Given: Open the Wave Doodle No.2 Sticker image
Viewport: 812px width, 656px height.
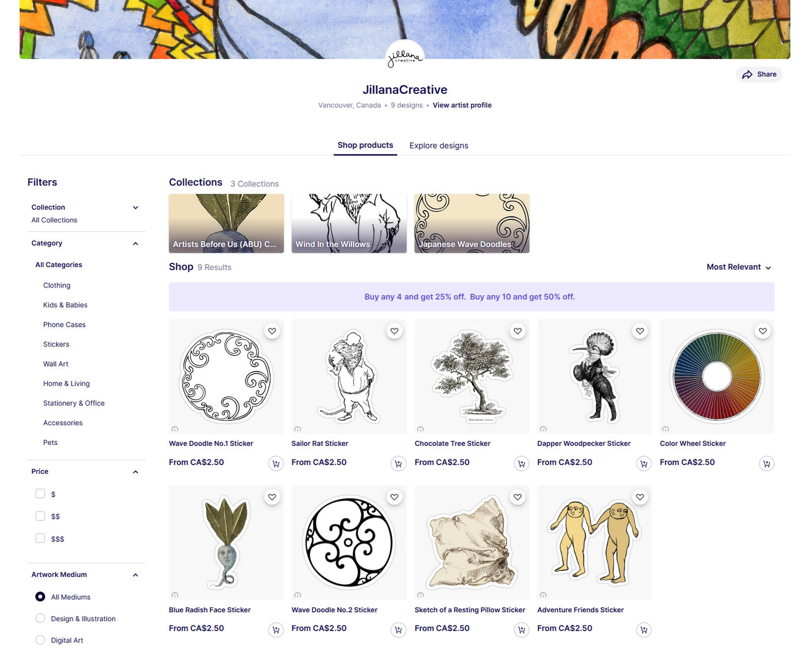Looking at the screenshot, I should [349, 542].
